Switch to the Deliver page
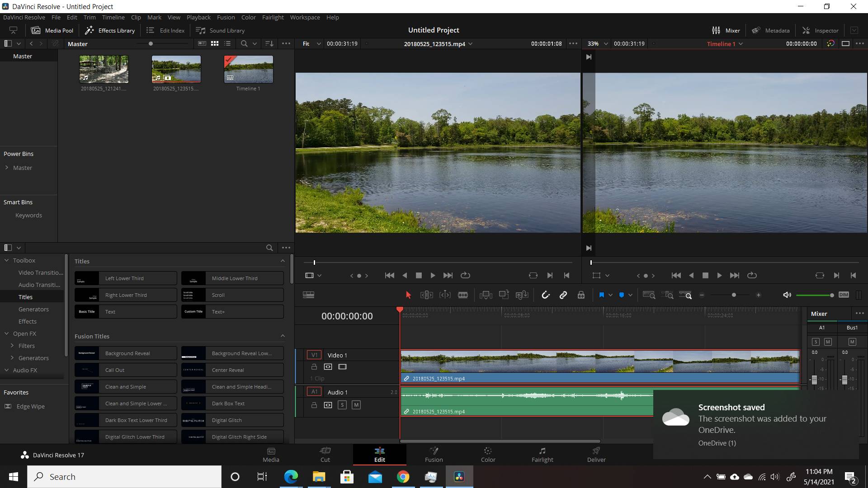The image size is (868, 488). click(x=596, y=455)
